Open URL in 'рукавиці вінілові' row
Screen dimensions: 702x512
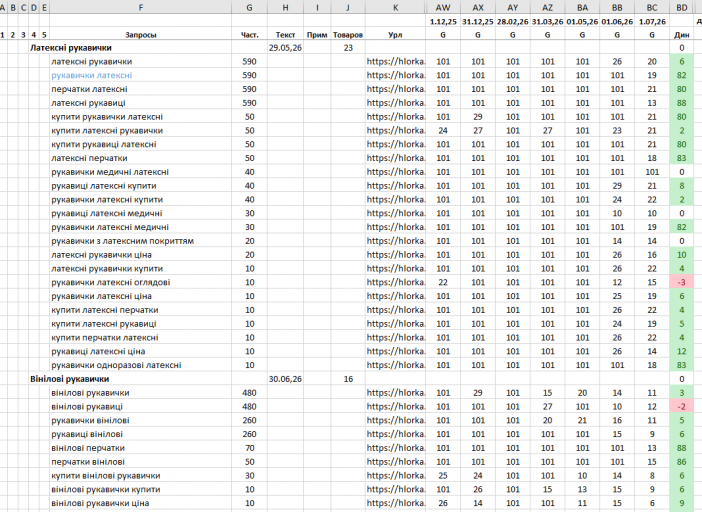(x=396, y=434)
